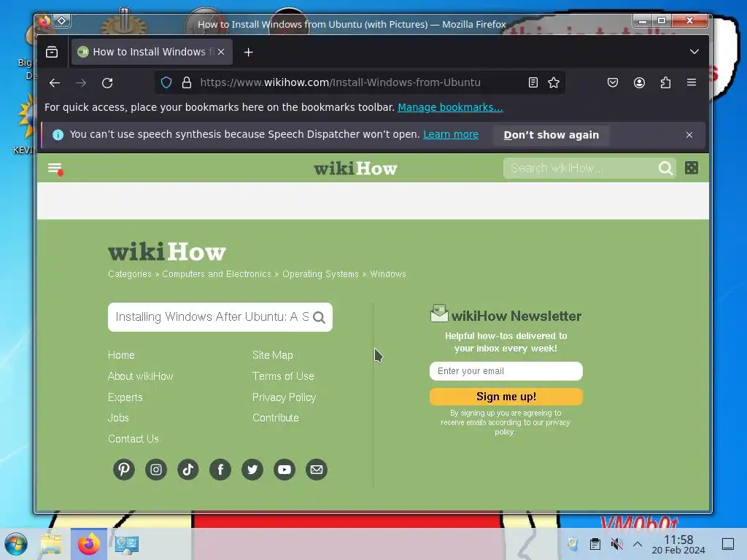
Task: Open the extensions puzzle icon
Action: click(x=665, y=83)
